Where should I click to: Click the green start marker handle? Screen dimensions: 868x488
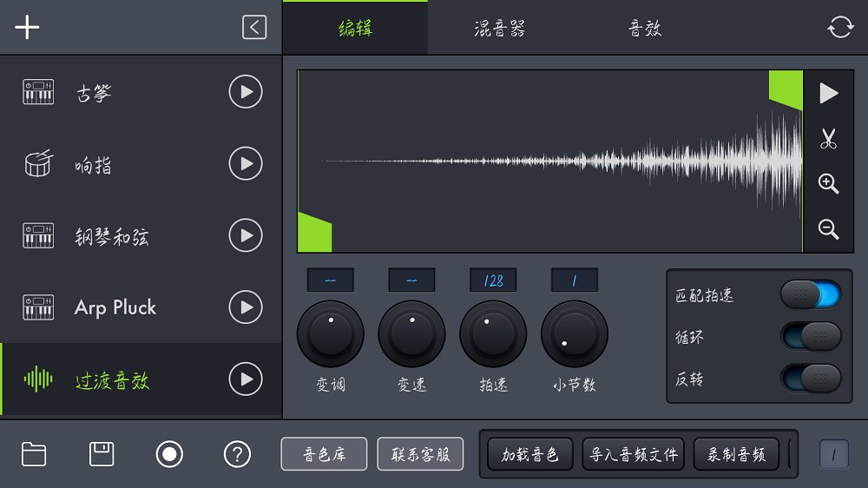tap(315, 232)
